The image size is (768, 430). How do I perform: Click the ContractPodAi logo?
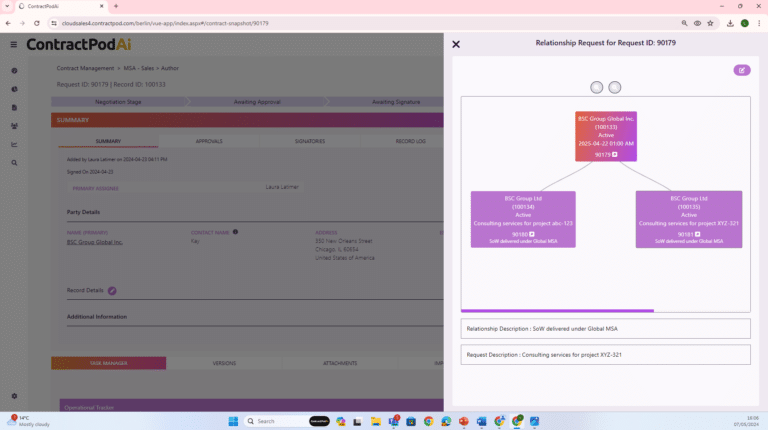pos(79,45)
